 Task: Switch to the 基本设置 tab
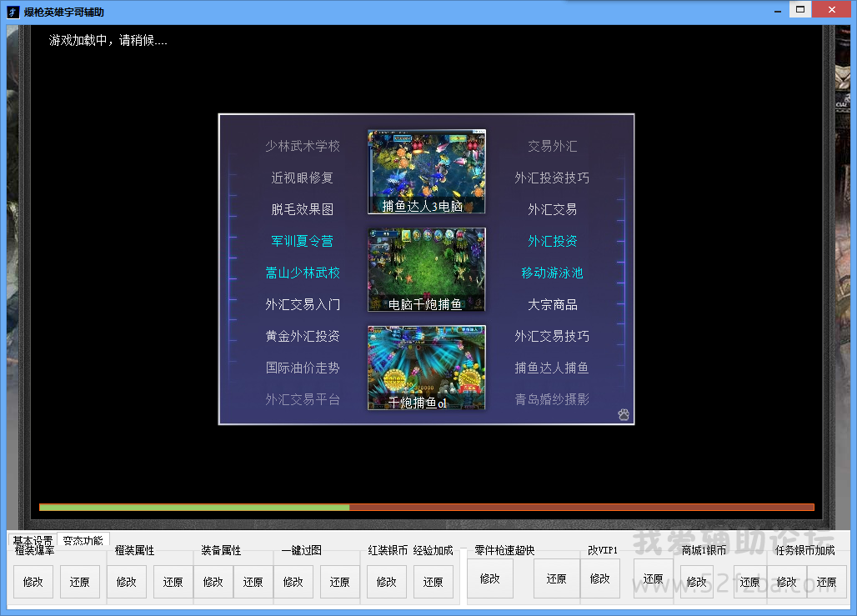coord(33,540)
